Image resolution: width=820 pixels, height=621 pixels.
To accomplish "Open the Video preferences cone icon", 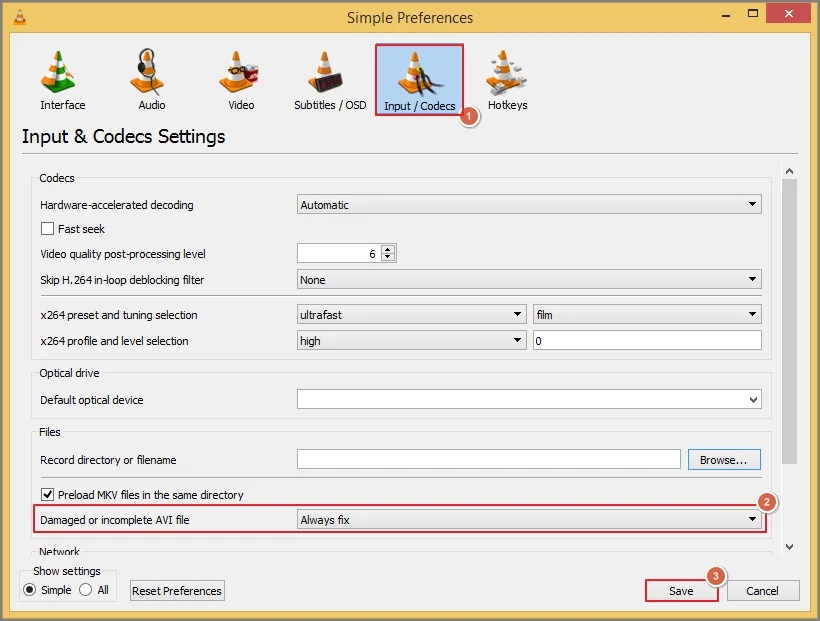I will pyautogui.click(x=238, y=72).
